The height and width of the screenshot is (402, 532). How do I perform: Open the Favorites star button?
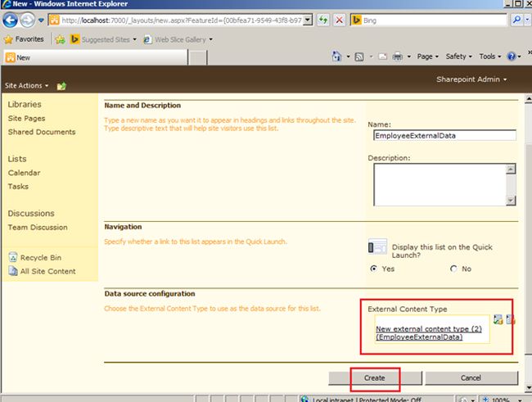pyautogui.click(x=24, y=39)
